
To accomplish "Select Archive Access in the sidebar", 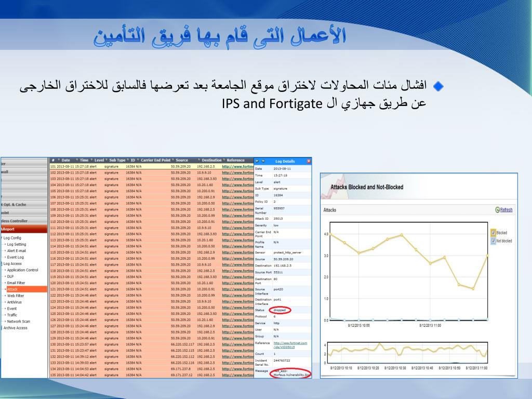I will point(15,328).
